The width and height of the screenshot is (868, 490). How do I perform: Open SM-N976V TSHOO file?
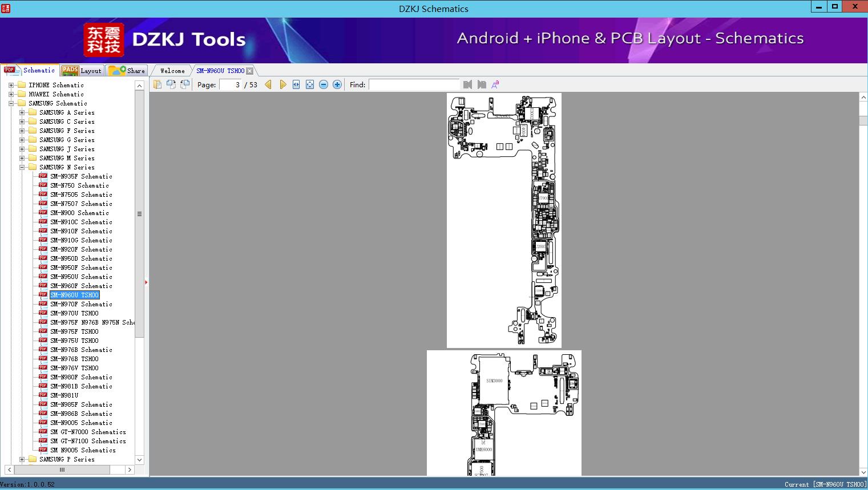(74, 368)
